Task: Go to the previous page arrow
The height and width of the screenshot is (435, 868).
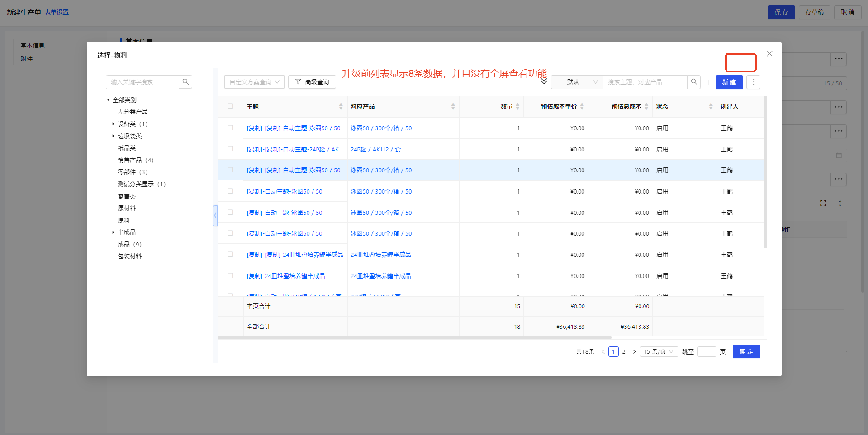Action: tap(603, 351)
